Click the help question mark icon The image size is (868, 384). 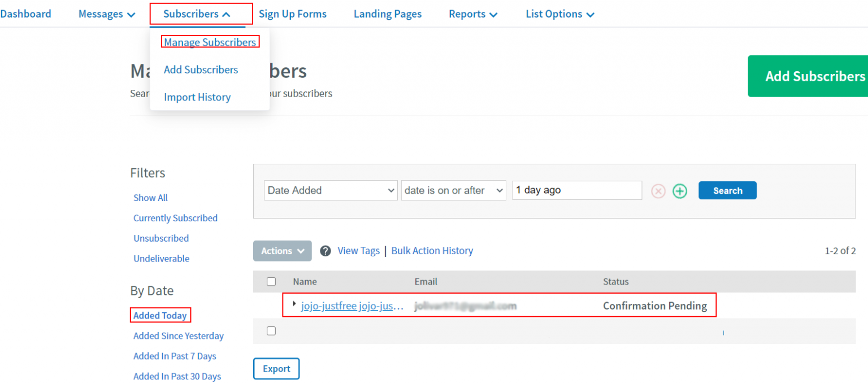tap(325, 251)
